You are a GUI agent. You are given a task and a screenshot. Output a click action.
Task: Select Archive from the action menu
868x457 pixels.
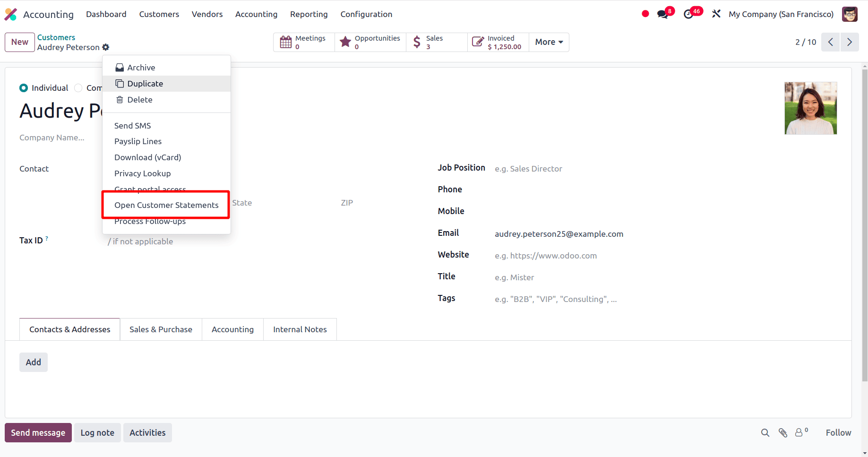(x=166, y=68)
